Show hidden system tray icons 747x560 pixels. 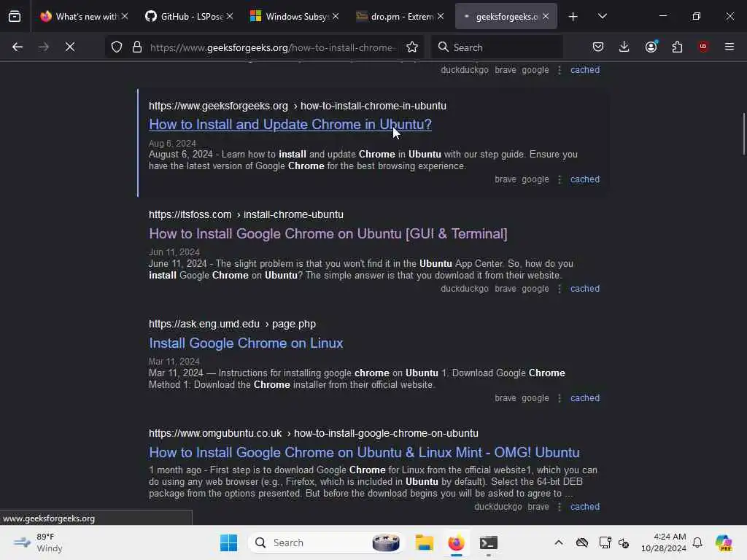[x=559, y=542]
